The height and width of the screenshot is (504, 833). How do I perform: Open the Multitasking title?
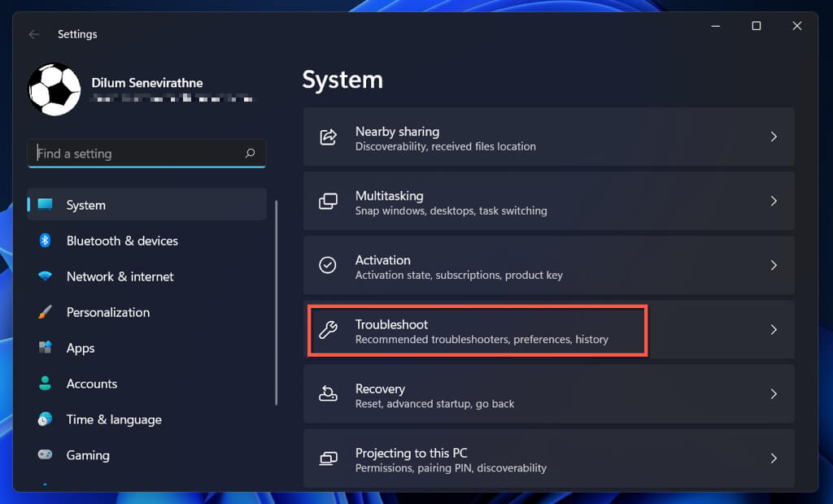390,195
